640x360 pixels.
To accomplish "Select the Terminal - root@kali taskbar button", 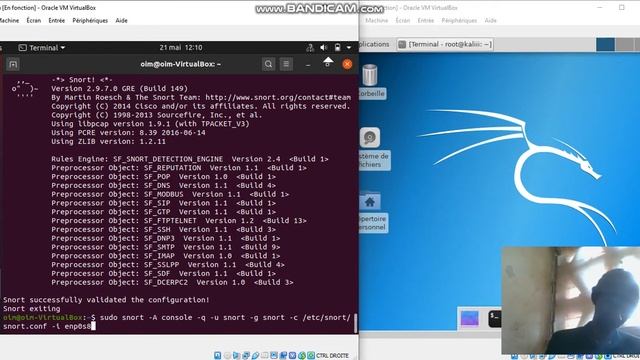I will point(445,44).
